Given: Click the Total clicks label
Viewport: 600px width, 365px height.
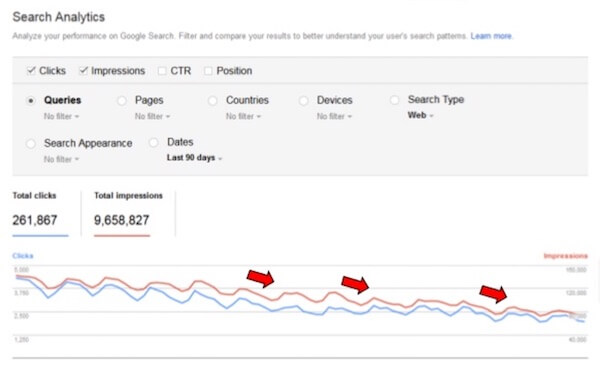Looking at the screenshot, I should coord(34,196).
